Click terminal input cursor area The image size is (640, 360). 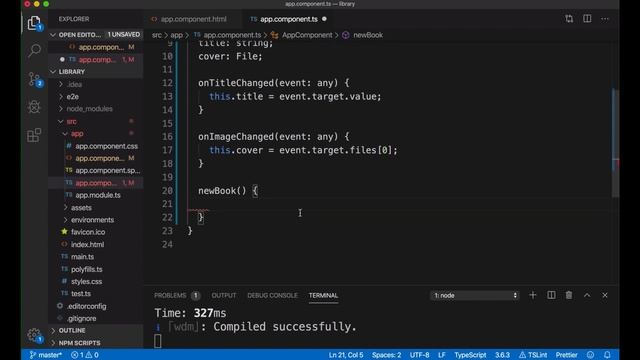[x=158, y=341]
